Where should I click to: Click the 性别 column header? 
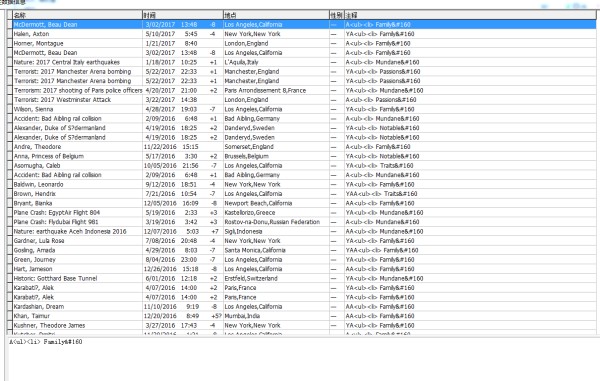336,15
